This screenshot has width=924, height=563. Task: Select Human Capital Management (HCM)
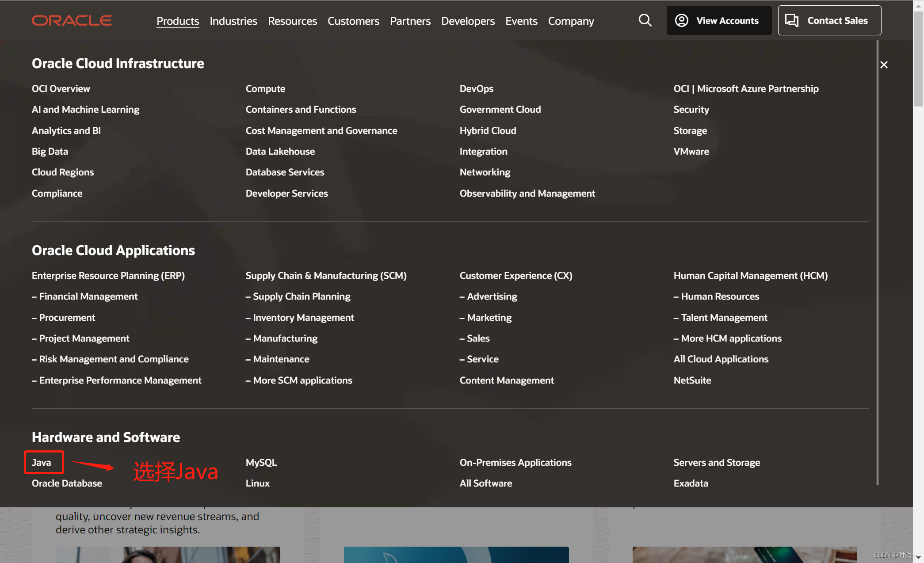coord(750,275)
